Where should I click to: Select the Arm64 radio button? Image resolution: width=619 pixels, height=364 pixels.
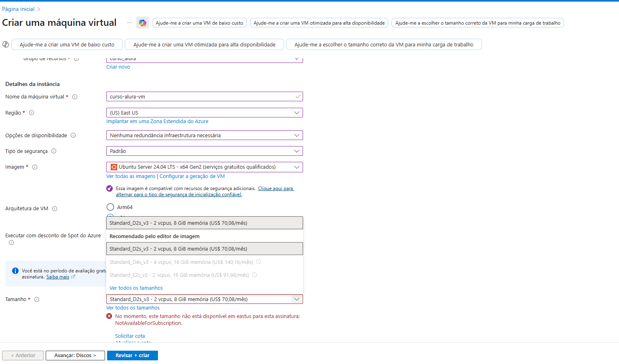point(110,207)
